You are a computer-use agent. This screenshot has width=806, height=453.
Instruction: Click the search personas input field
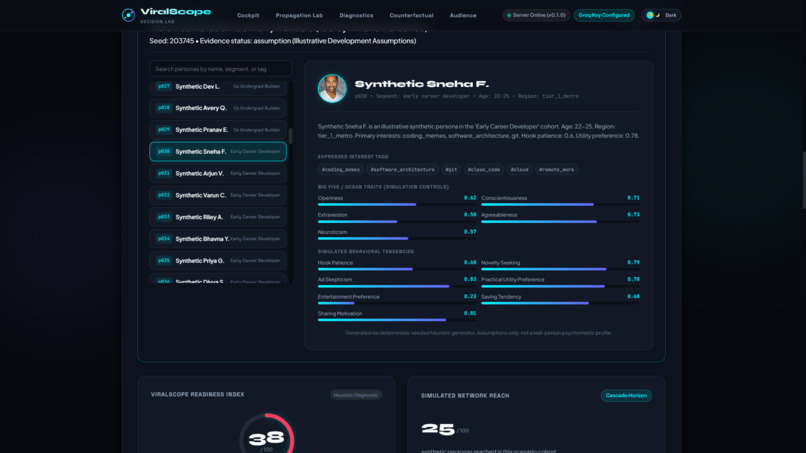point(221,69)
